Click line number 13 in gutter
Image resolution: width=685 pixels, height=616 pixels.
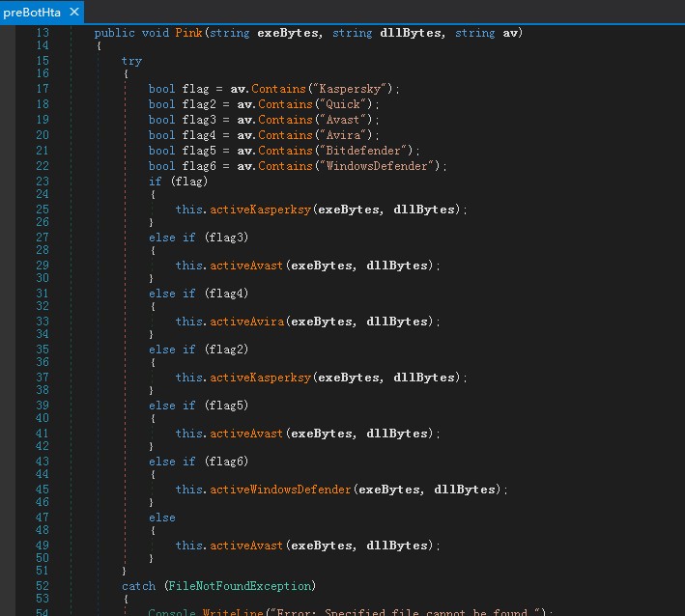(x=42, y=33)
